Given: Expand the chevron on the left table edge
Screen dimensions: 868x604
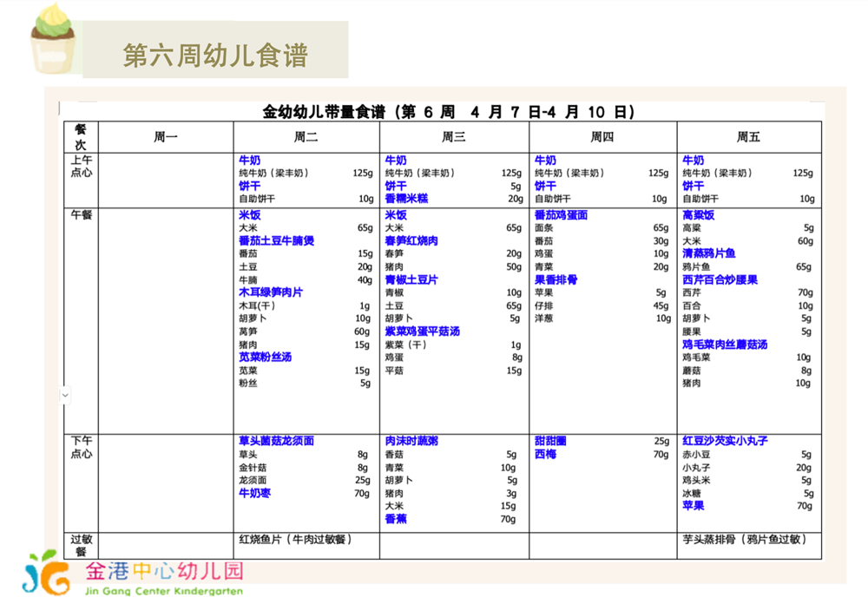Looking at the screenshot, I should (x=64, y=395).
